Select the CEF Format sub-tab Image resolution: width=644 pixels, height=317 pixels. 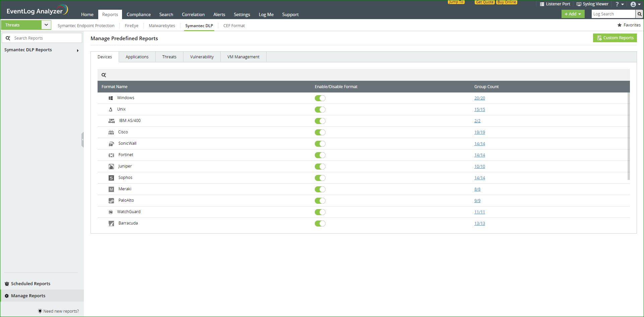point(234,26)
